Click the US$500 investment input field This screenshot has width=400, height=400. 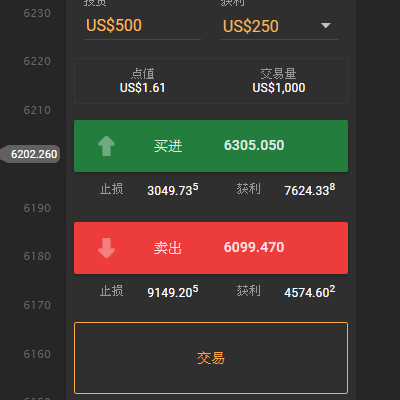(x=142, y=26)
